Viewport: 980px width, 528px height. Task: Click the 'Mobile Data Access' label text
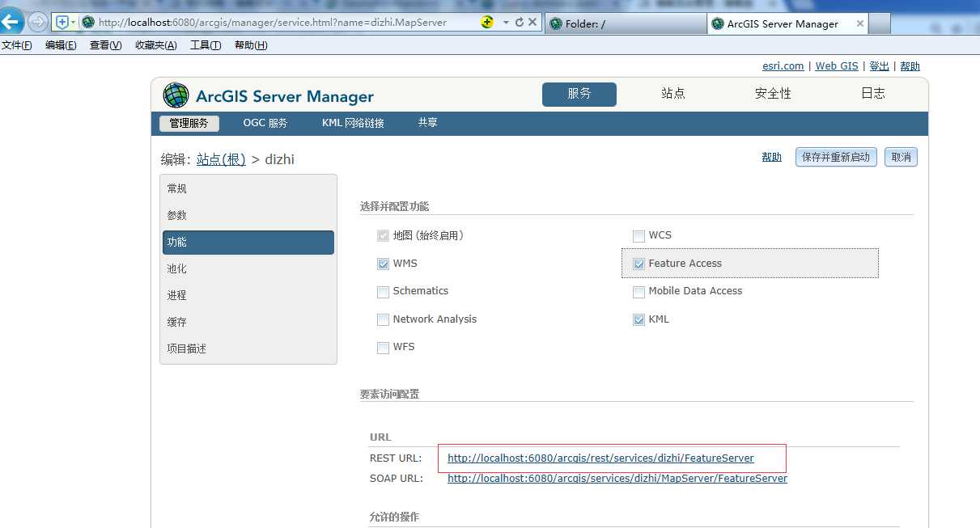click(695, 291)
